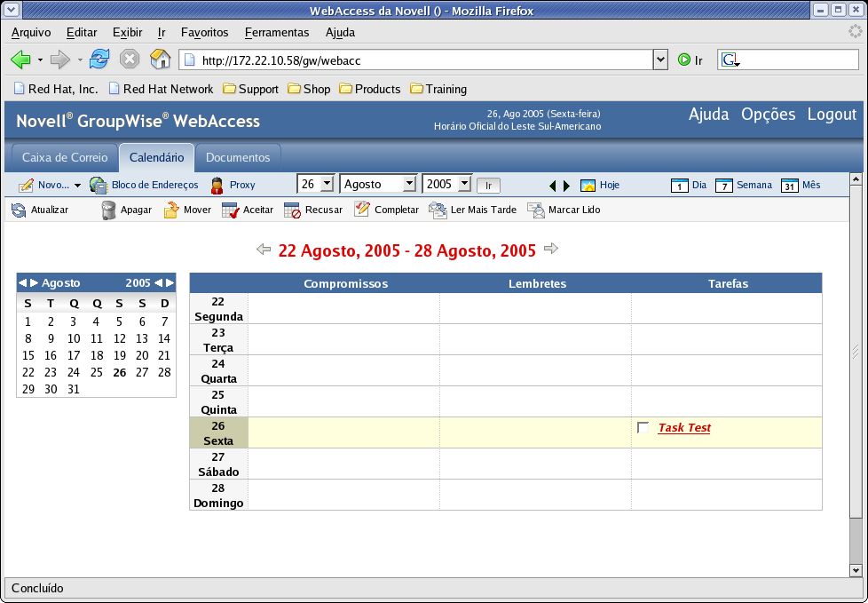Click the Hoje today icon
The height and width of the screenshot is (603, 868).
pyautogui.click(x=588, y=186)
